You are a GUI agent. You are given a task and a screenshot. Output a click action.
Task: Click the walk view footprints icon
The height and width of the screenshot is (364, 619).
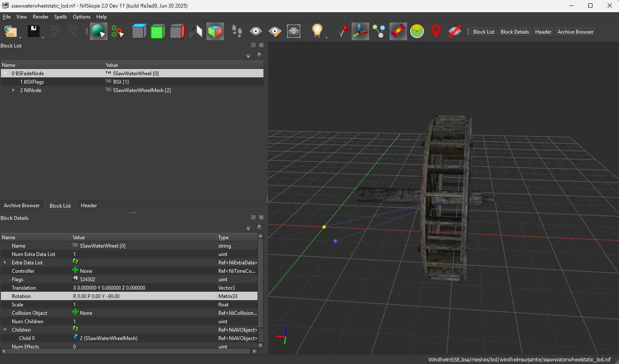[x=237, y=32]
